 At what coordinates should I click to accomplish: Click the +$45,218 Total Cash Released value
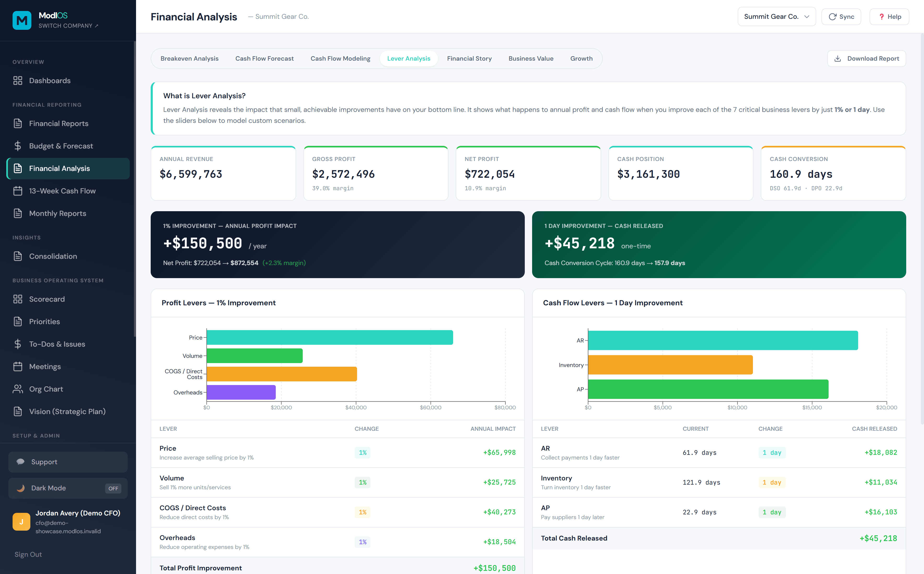tap(878, 538)
